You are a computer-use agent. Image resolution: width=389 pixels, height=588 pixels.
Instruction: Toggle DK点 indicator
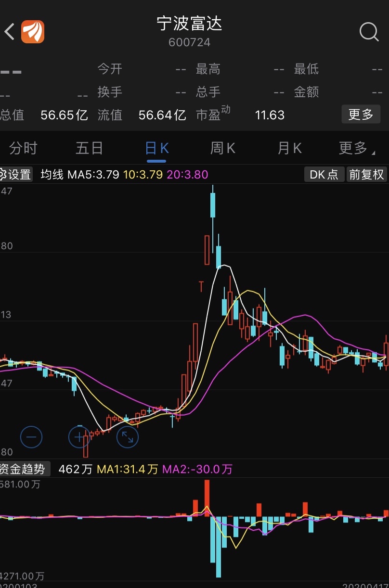tap(324, 174)
